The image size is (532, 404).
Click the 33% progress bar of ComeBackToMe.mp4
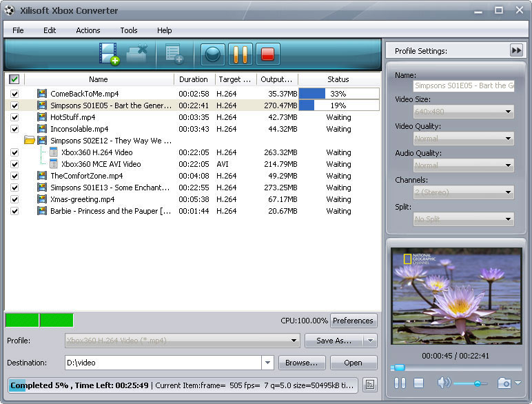tap(338, 94)
